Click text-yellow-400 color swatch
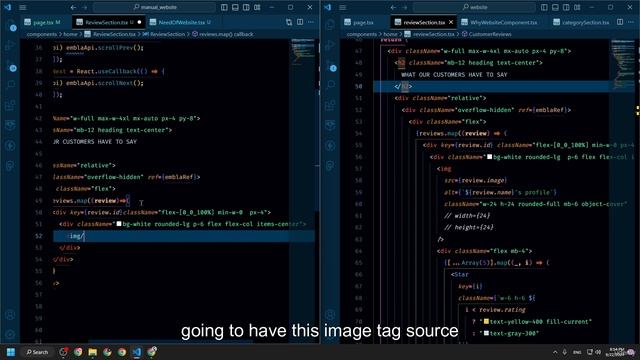This screenshot has width=640, height=360. (486, 322)
